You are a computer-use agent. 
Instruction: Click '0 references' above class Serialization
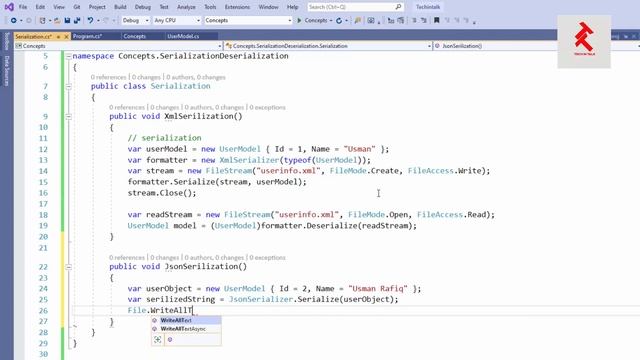coord(109,77)
